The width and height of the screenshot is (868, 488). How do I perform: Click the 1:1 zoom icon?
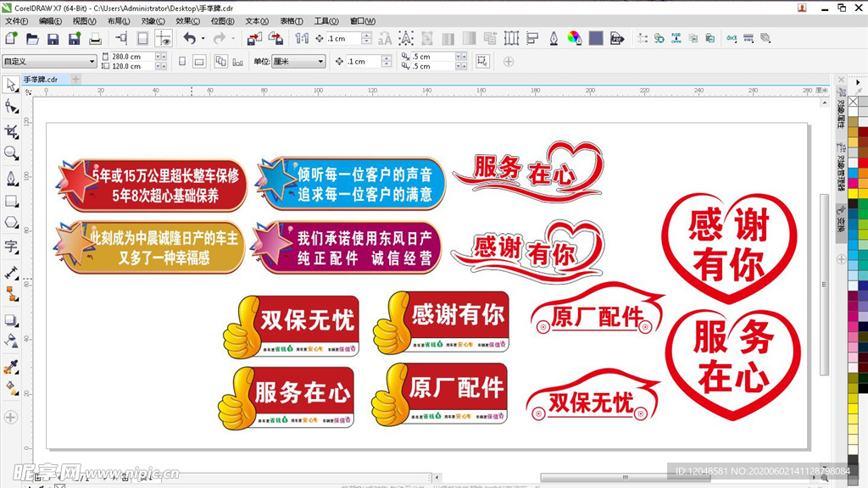click(302, 39)
